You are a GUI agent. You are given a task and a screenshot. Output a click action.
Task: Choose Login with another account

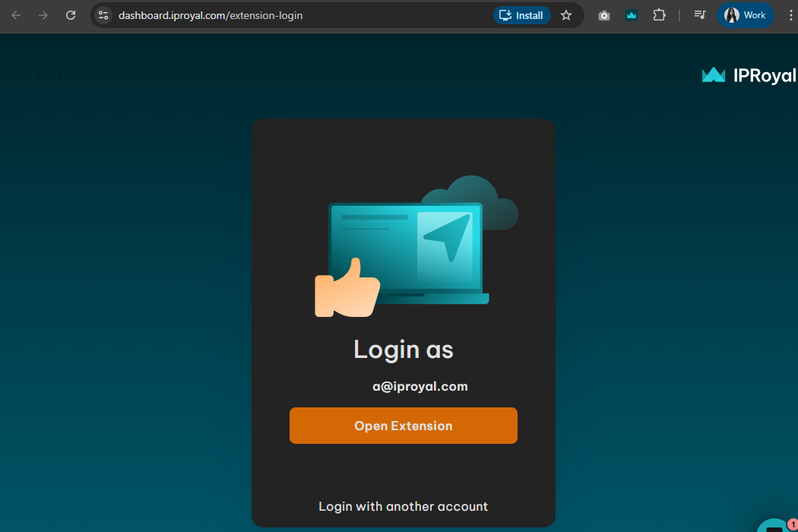point(403,506)
